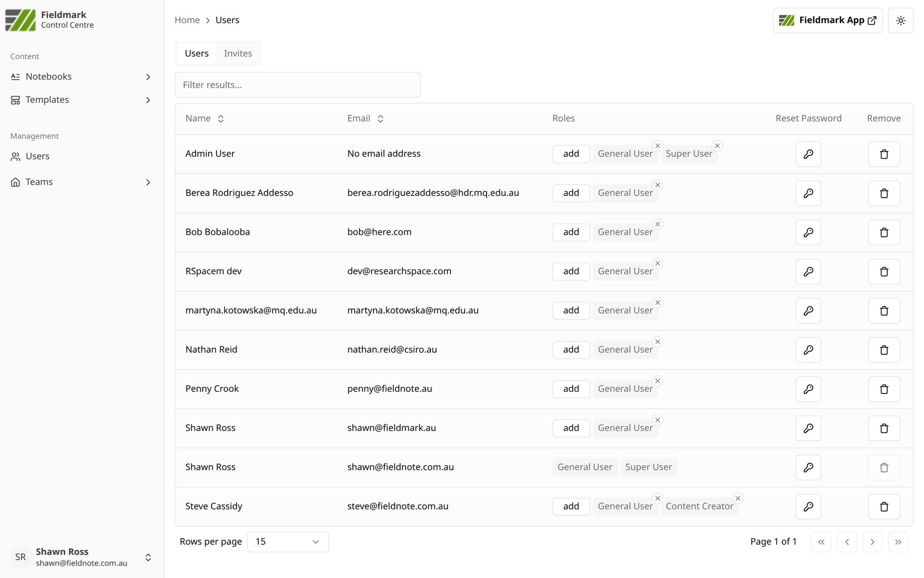This screenshot has width=924, height=578.
Task: Delete Penny Crook using trash icon
Action: [883, 389]
